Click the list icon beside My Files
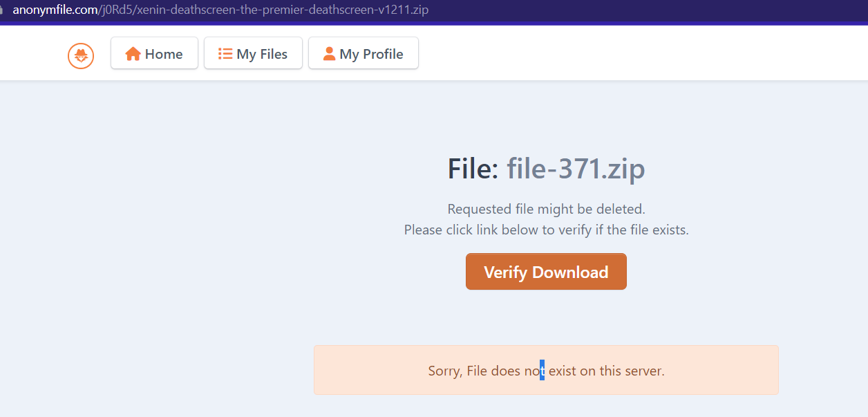 click(225, 54)
